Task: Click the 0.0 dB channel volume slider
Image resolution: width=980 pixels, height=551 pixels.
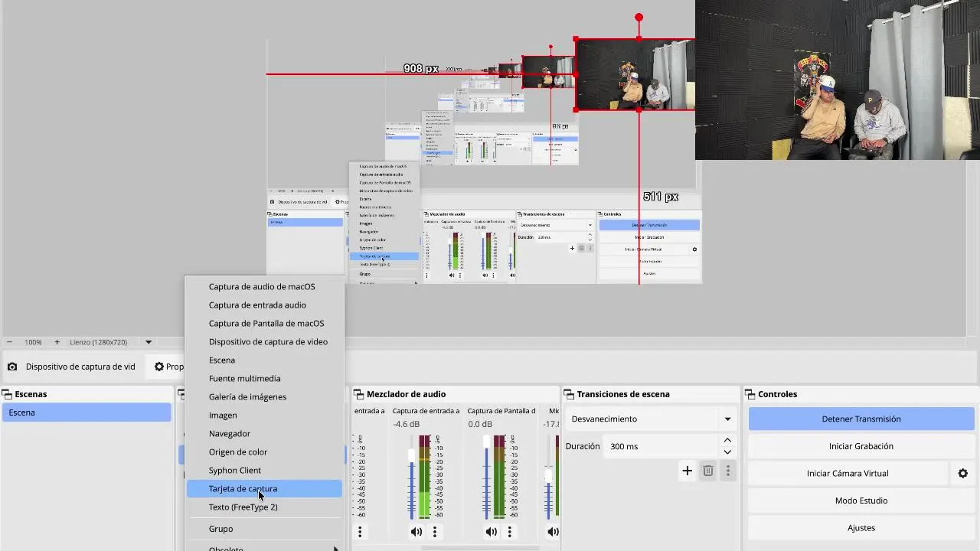Action: tap(486, 478)
